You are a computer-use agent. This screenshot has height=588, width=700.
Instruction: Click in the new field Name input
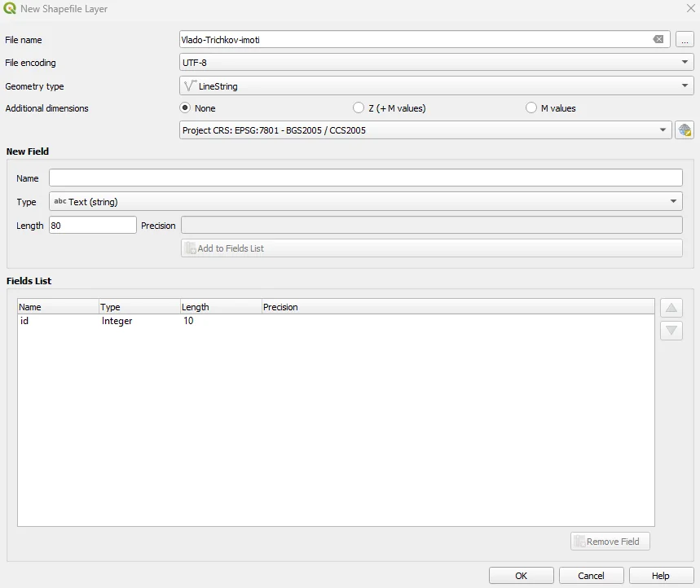(365, 178)
